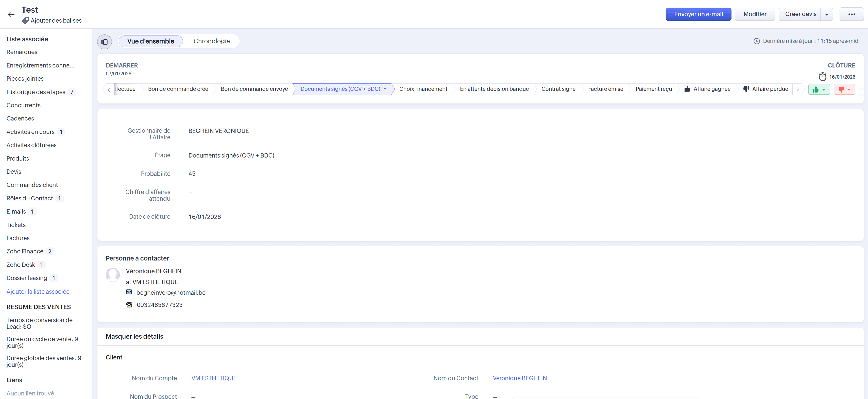Open Documents signés stage dropdown arrow
The image size is (868, 399).
point(385,89)
